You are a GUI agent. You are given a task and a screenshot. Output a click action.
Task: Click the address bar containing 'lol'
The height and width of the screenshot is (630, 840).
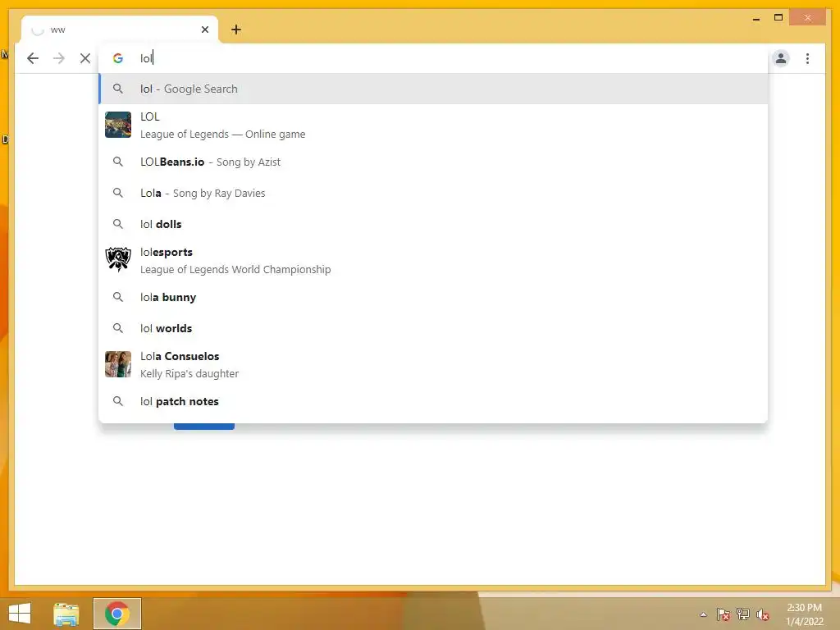pyautogui.click(x=433, y=58)
